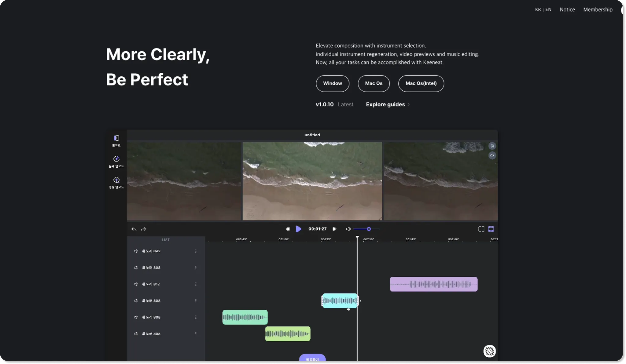Click the Mac Os download button

(374, 83)
